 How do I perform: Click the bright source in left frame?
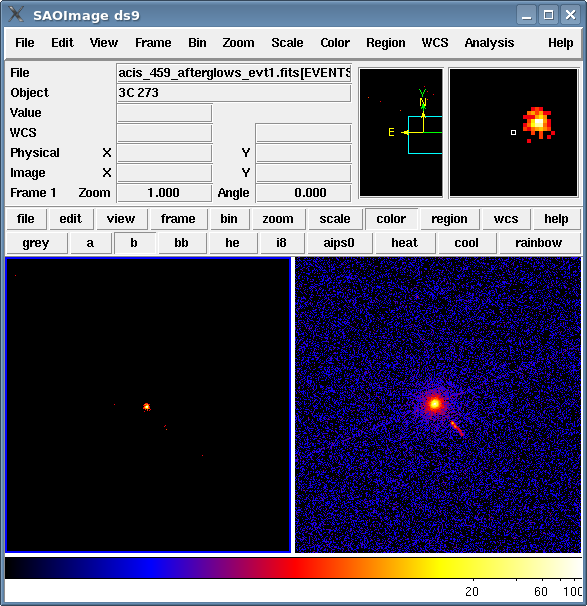(146, 407)
